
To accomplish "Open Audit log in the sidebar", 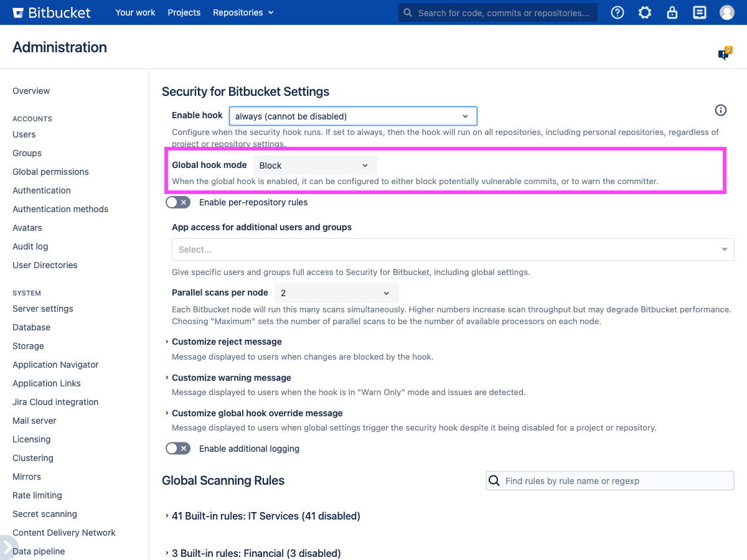I will [x=30, y=246].
